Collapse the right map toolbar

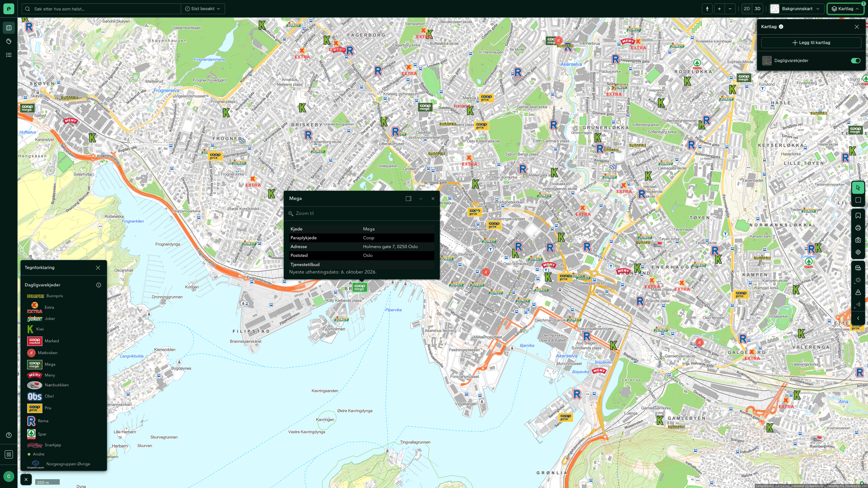pos(858,318)
